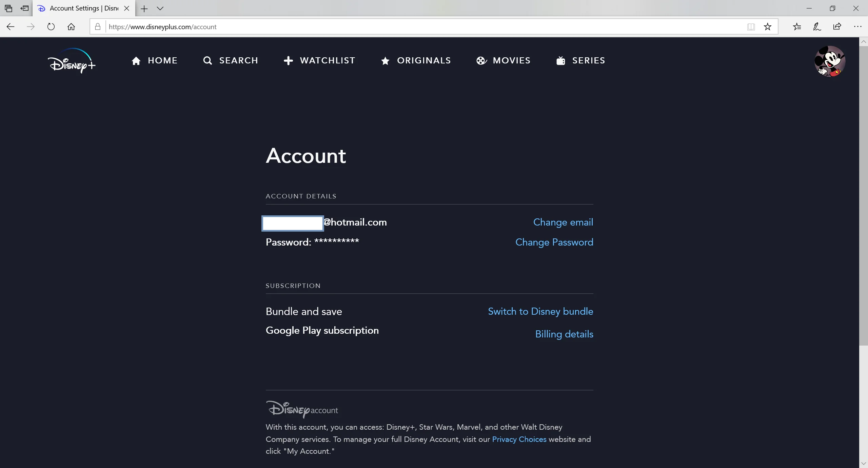Click the Disney+ logo icon
The height and width of the screenshot is (468, 868).
(71, 62)
